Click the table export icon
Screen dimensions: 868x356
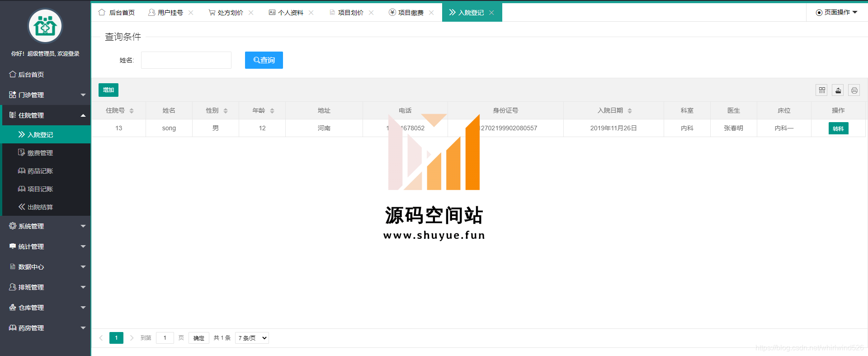(838, 90)
